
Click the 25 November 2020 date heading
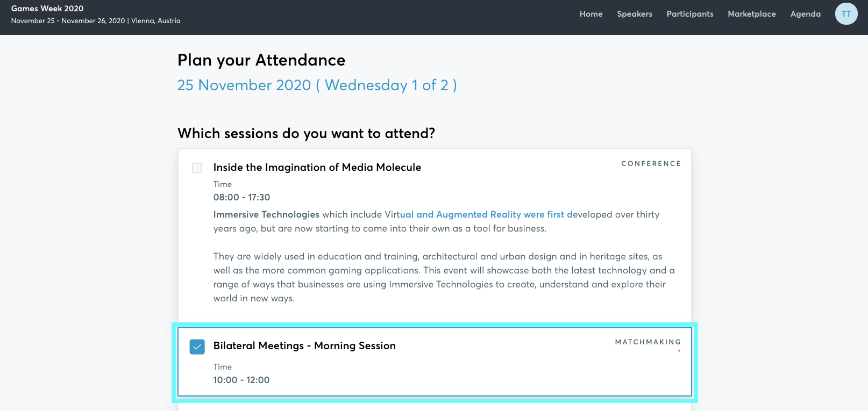point(317,85)
